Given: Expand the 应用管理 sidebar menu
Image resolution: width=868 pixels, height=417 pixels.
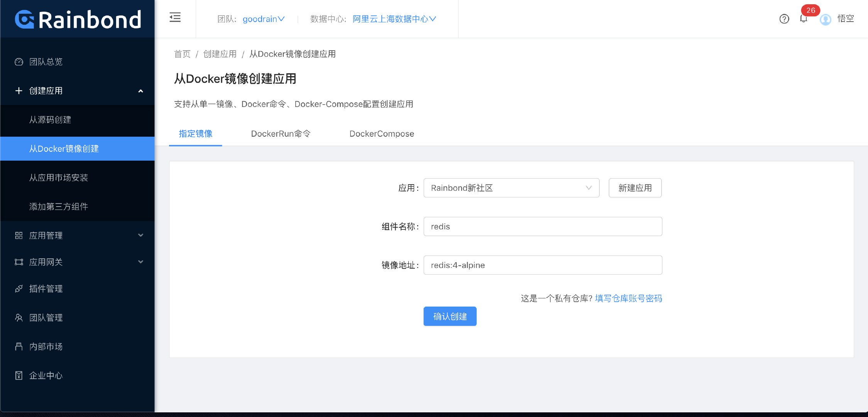Looking at the screenshot, I should click(140, 235).
